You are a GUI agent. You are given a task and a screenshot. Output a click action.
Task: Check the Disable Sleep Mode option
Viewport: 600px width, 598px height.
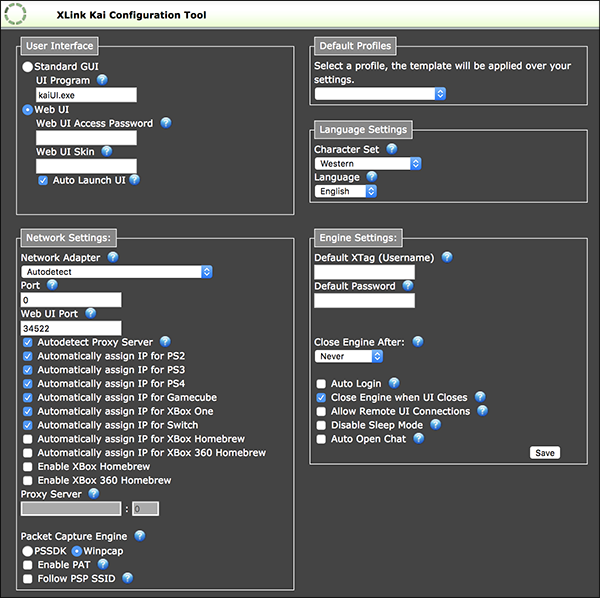[x=321, y=425]
